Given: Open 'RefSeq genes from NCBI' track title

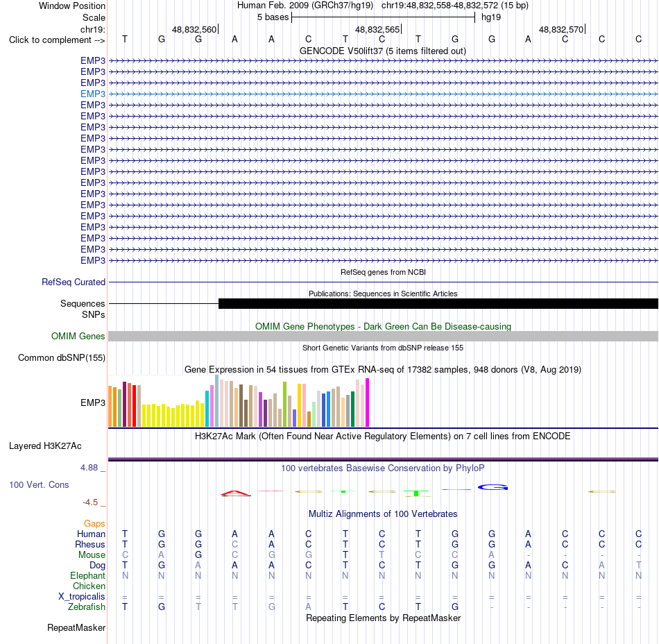Looking at the screenshot, I should [x=383, y=272].
